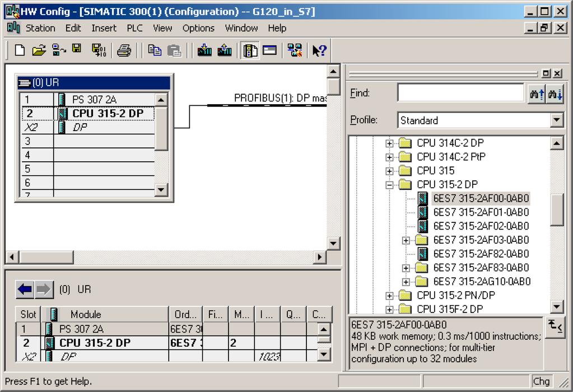Select empty slot 4 in the UR rack
The height and width of the screenshot is (392, 573).
(88, 155)
